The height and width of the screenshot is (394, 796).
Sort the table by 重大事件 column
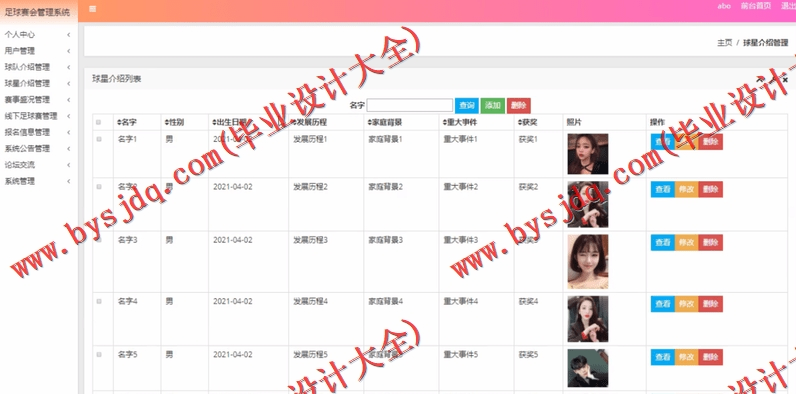pyautogui.click(x=459, y=122)
